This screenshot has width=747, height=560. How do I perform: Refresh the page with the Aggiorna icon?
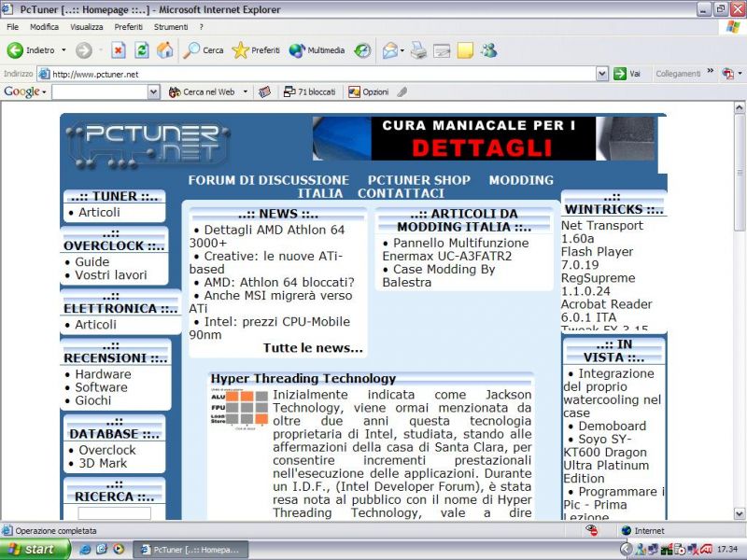[x=142, y=50]
